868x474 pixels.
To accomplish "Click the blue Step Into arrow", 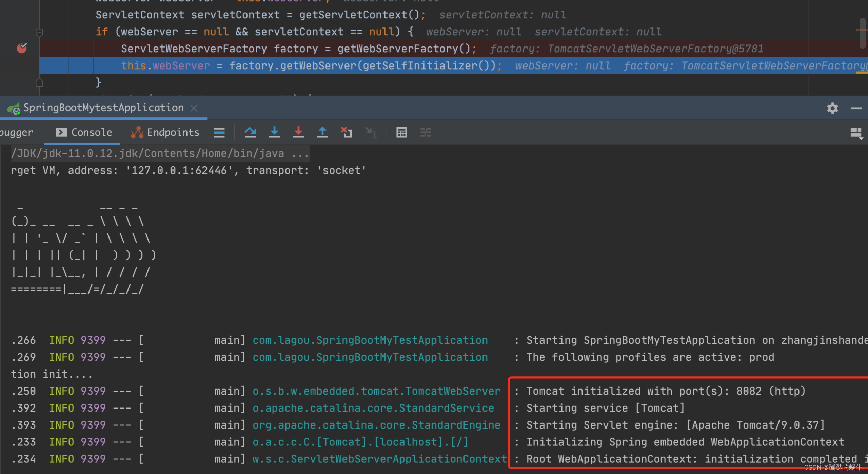I will (274, 132).
